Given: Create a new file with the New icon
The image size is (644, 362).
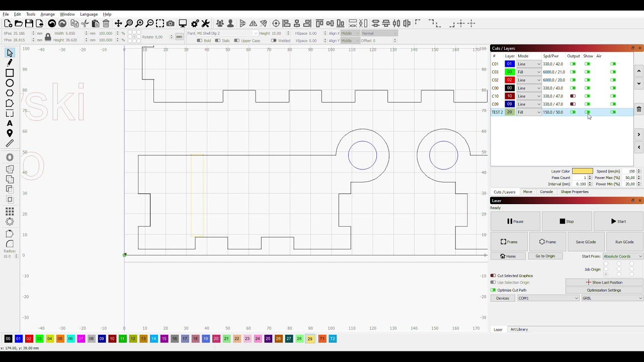Looking at the screenshot, I should coord(8,23).
